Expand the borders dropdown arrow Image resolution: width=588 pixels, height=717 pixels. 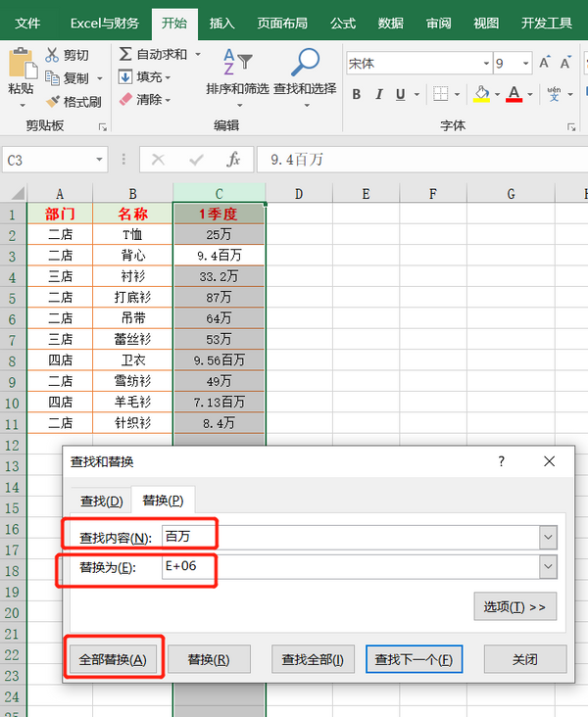[457, 95]
